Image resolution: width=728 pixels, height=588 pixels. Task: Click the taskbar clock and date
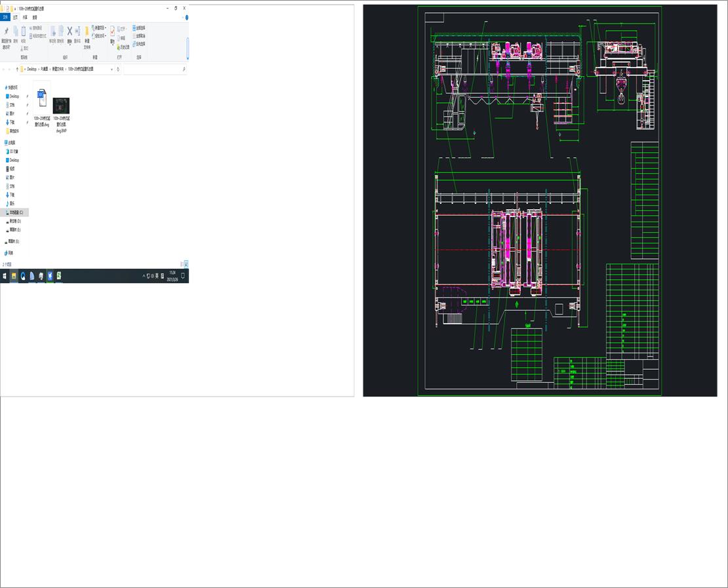172,276
